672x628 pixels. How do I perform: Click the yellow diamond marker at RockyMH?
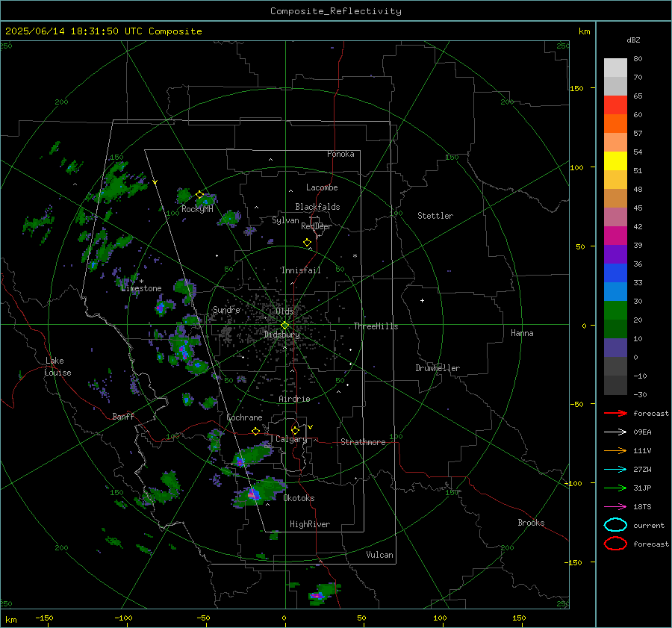point(199,195)
